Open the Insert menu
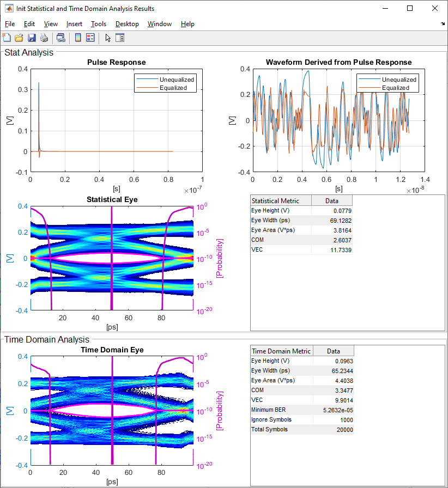448x488 pixels. 74,24
